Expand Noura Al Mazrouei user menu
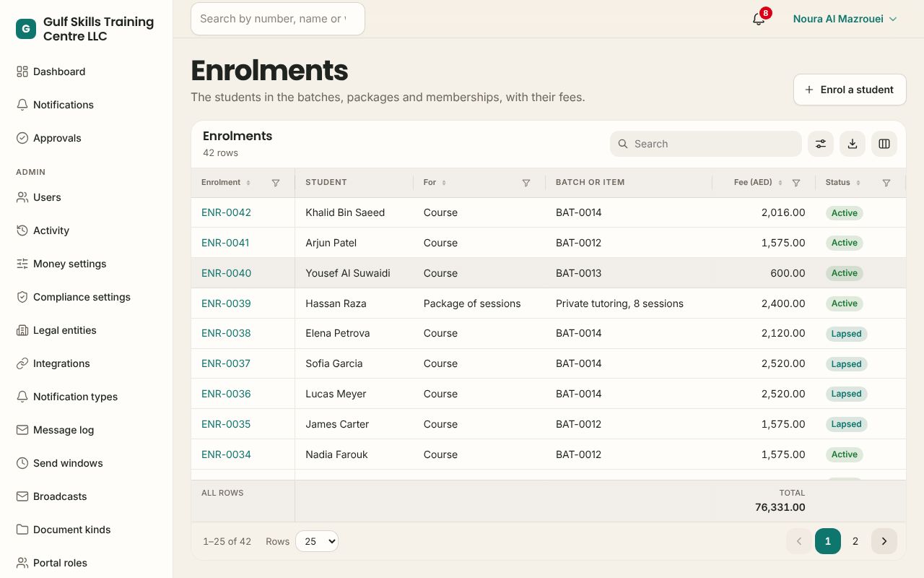This screenshot has width=924, height=578. click(845, 19)
